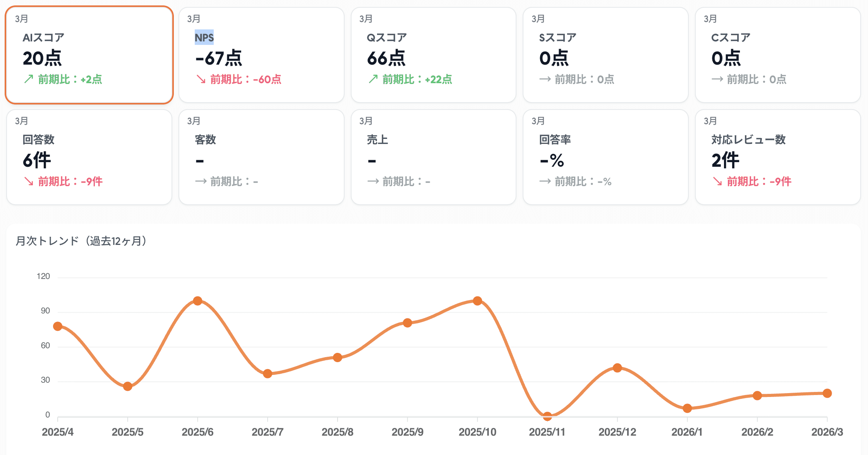This screenshot has height=455, width=868.
Task: Click the 2025/6 peak data point
Action: point(197,301)
